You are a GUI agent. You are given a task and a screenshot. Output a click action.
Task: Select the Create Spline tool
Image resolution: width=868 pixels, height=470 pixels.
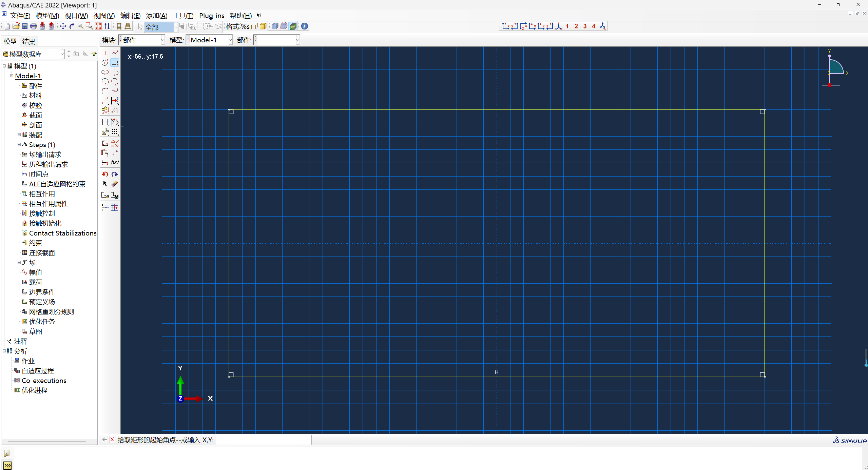click(x=115, y=91)
